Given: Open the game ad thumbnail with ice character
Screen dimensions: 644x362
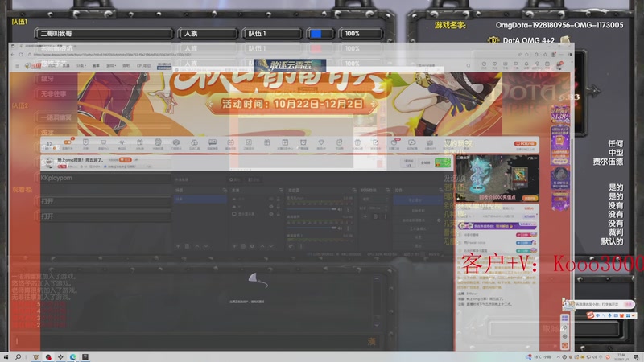Looking at the screenshot, I should 497,178.
